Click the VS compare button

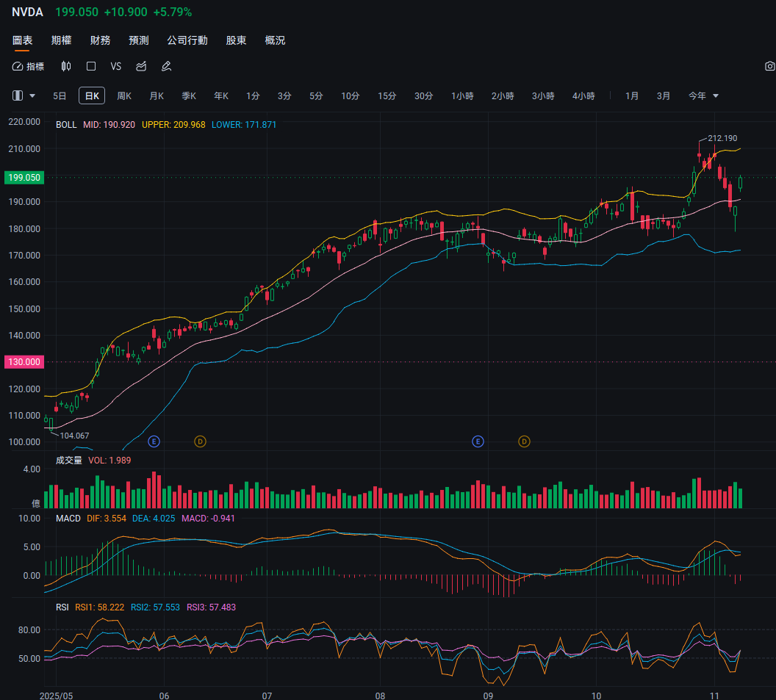(x=116, y=66)
